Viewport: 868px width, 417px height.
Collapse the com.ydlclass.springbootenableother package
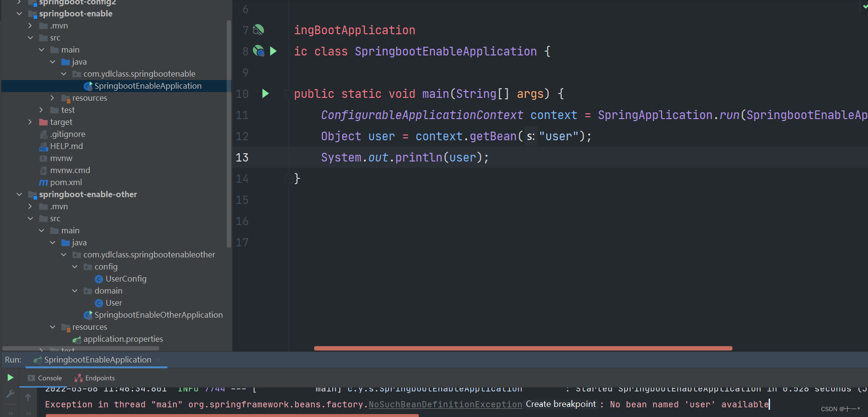[64, 255]
